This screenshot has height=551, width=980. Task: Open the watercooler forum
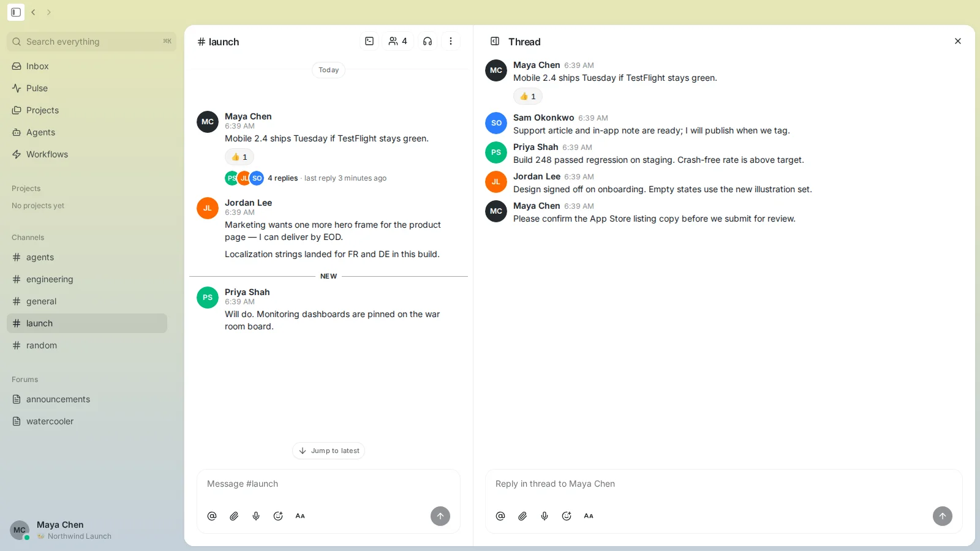click(87, 421)
